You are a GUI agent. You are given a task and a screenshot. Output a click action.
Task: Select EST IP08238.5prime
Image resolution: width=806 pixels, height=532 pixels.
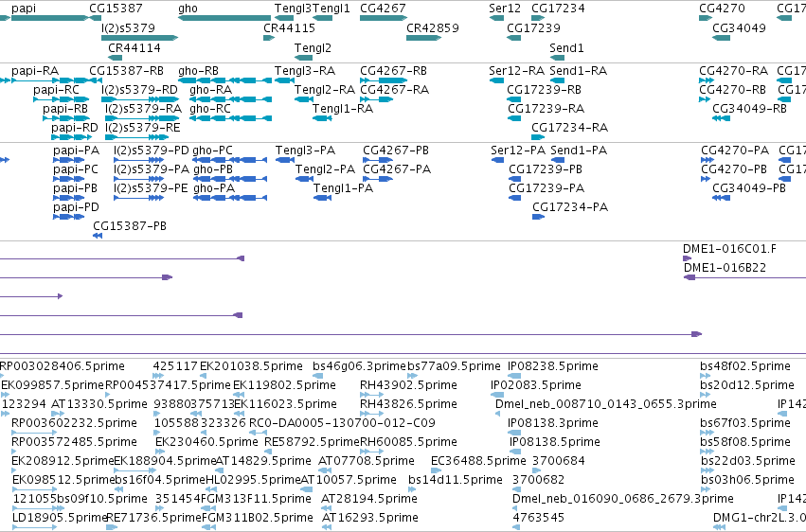click(x=553, y=365)
